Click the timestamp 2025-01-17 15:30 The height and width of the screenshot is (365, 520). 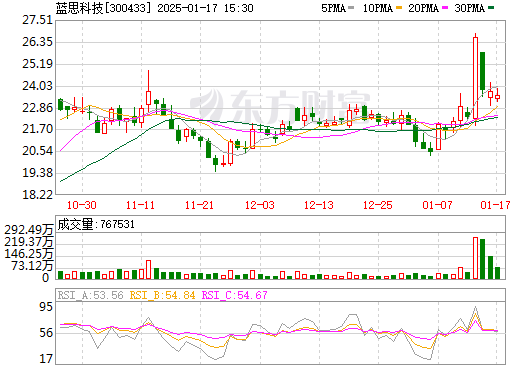click(205, 8)
